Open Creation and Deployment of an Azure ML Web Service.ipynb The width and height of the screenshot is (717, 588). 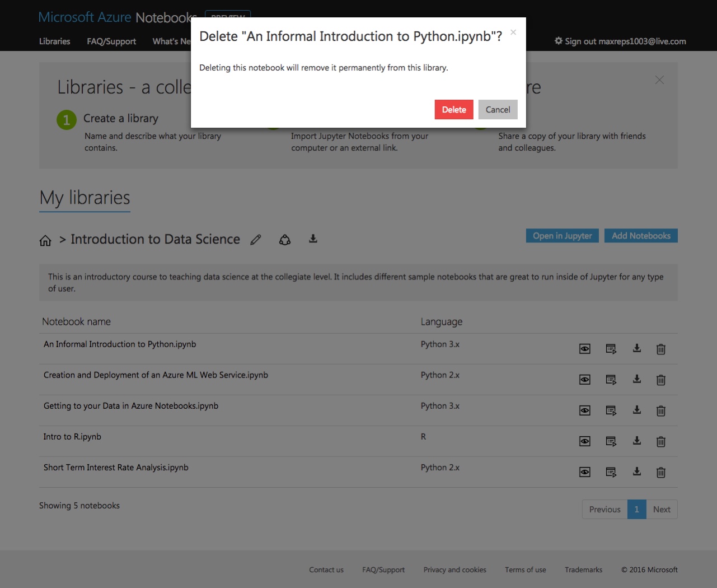(x=156, y=375)
